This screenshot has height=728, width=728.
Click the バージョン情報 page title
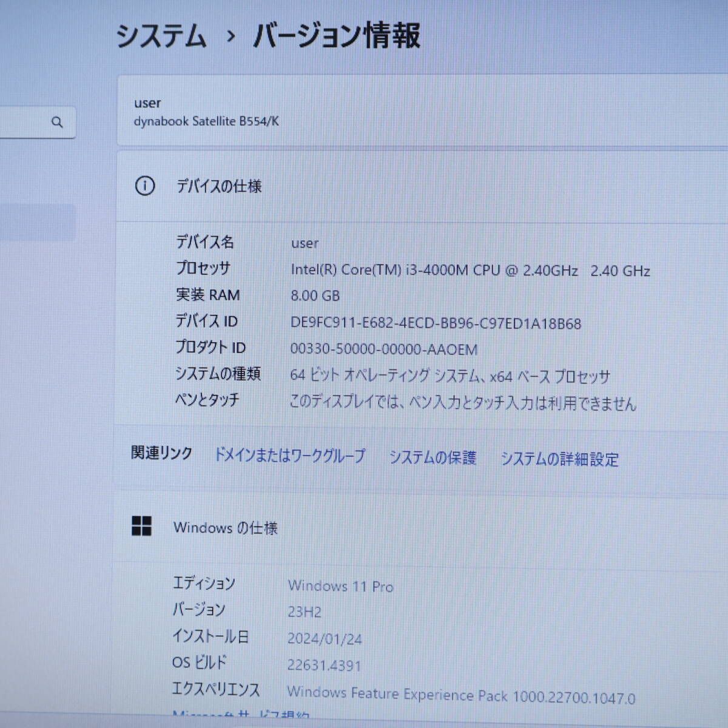pyautogui.click(x=336, y=36)
